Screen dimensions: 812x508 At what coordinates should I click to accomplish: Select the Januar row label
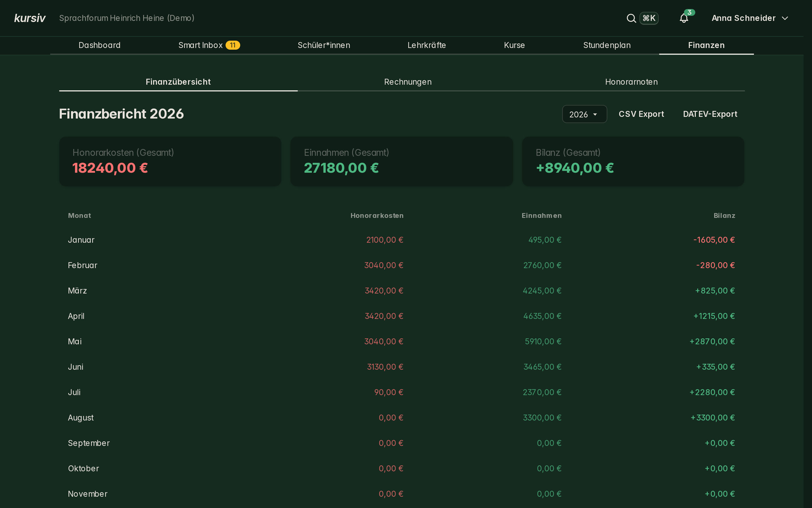pos(81,240)
